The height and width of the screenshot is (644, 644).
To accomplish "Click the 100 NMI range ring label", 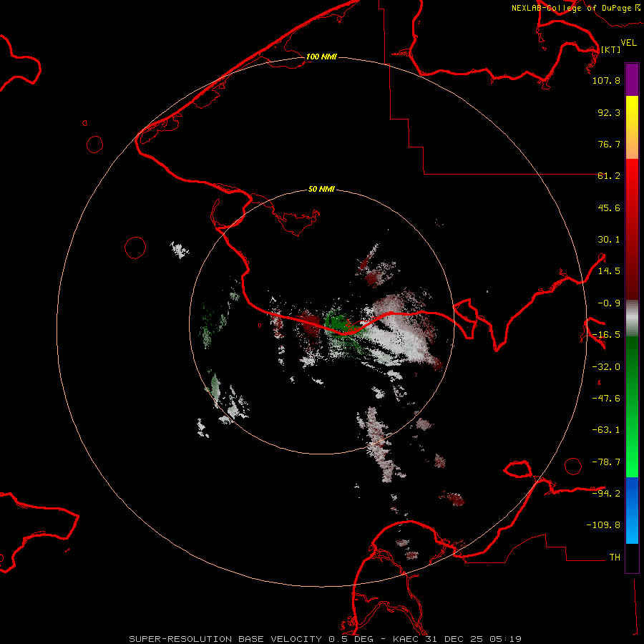I will click(321, 57).
